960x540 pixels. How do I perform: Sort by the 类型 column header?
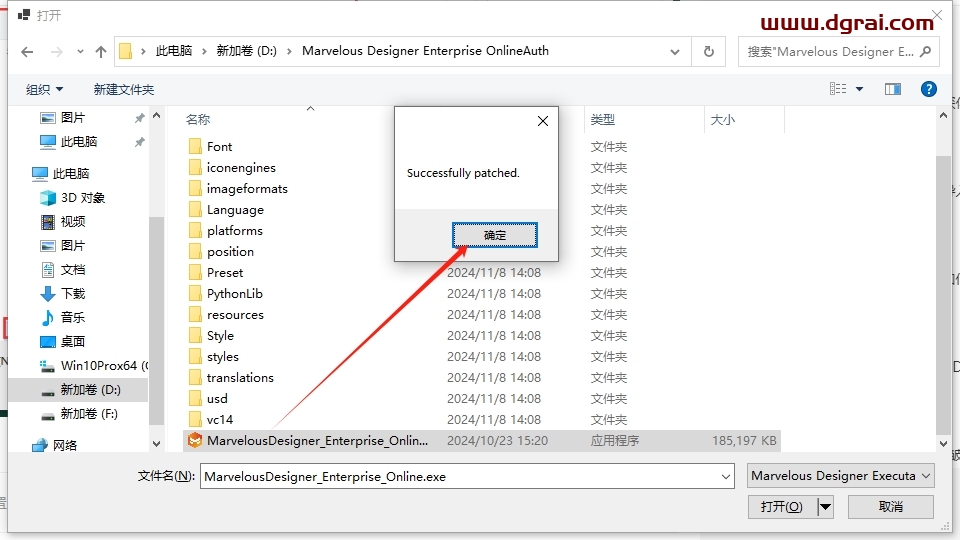tap(602, 119)
